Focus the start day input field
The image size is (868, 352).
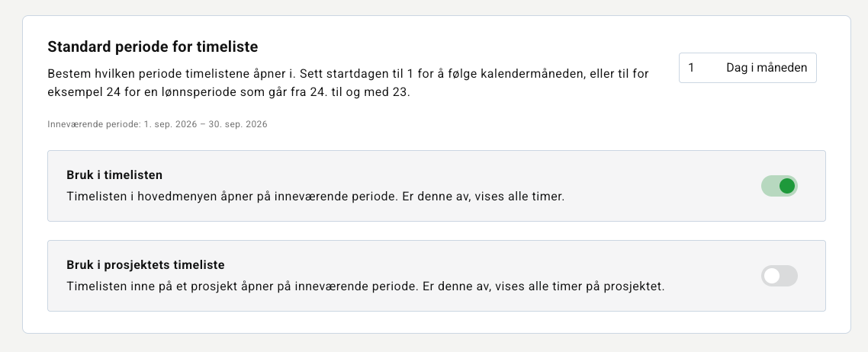(747, 68)
